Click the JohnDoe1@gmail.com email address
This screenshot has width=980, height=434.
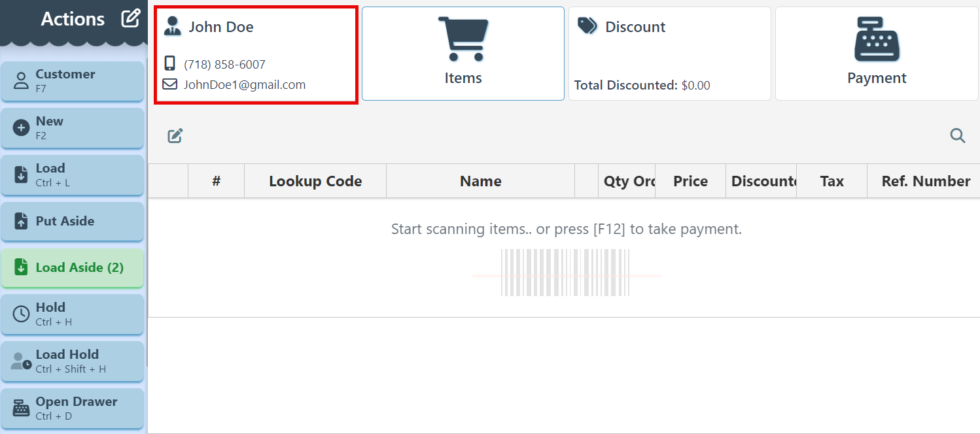245,84
